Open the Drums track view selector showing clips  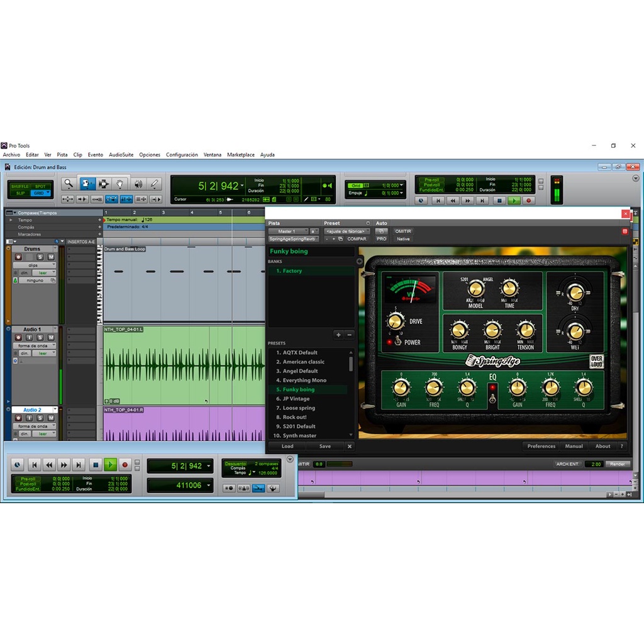(34, 265)
